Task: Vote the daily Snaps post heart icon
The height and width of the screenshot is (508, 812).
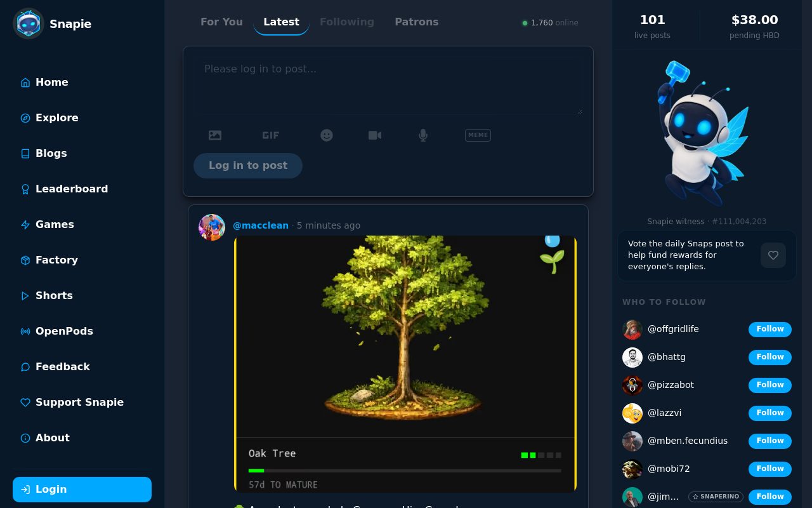Action: 773,255
